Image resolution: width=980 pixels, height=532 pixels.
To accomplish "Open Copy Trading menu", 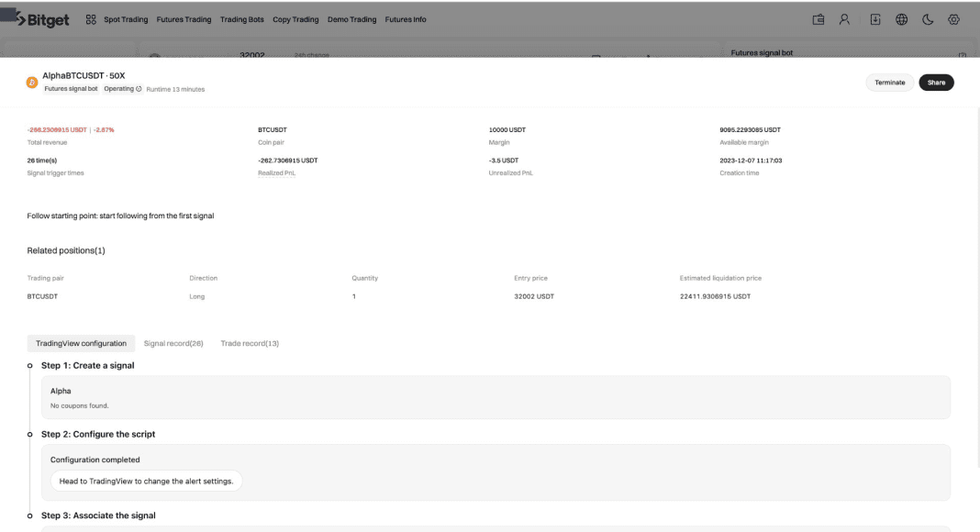I will [x=295, y=20].
